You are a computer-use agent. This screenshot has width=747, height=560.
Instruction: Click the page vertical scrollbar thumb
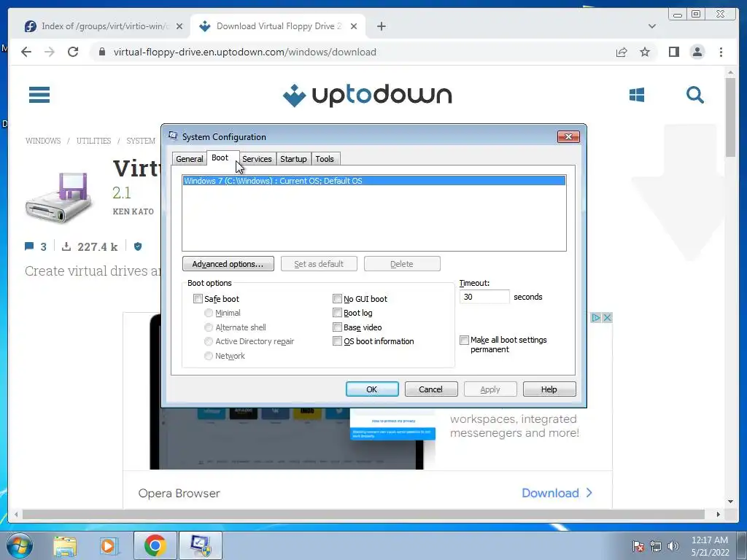click(x=730, y=117)
